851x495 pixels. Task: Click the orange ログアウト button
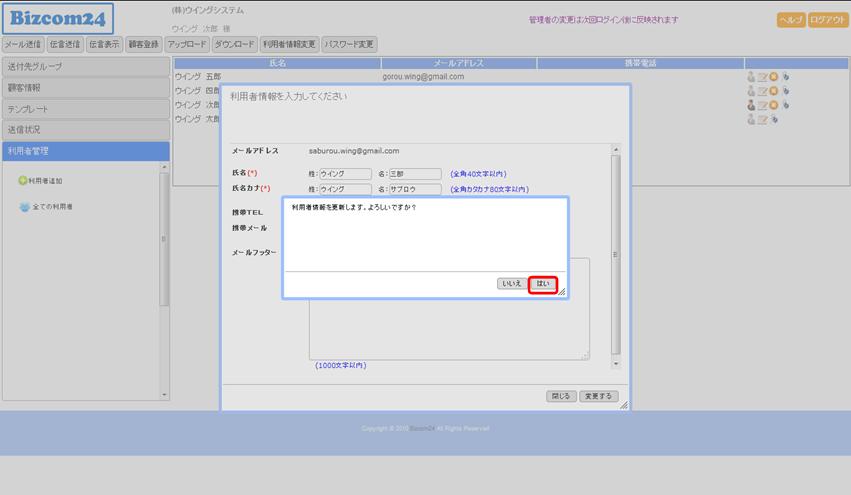(828, 20)
